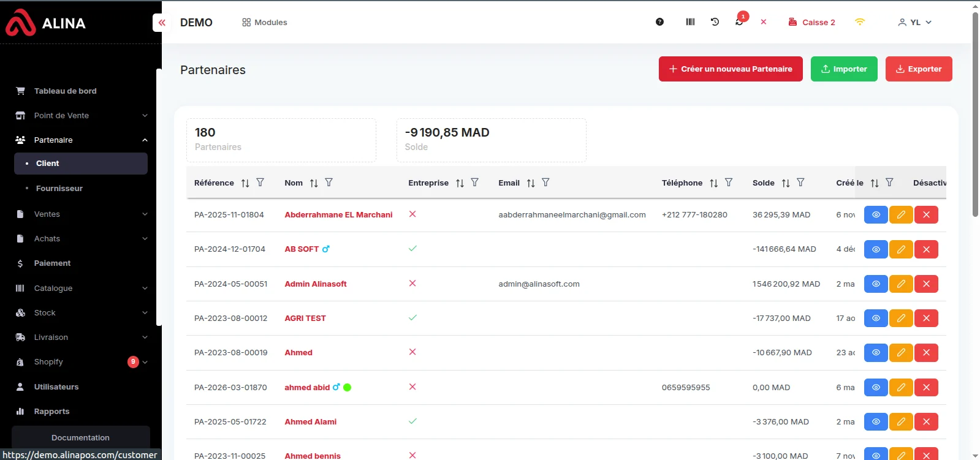Click the page vertical scrollbar
This screenshot has height=460, width=980.
(x=975, y=114)
